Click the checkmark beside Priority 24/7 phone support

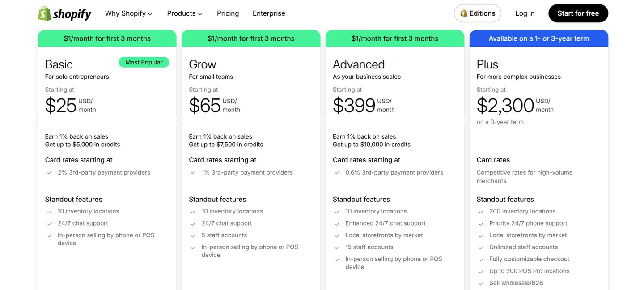tap(481, 223)
